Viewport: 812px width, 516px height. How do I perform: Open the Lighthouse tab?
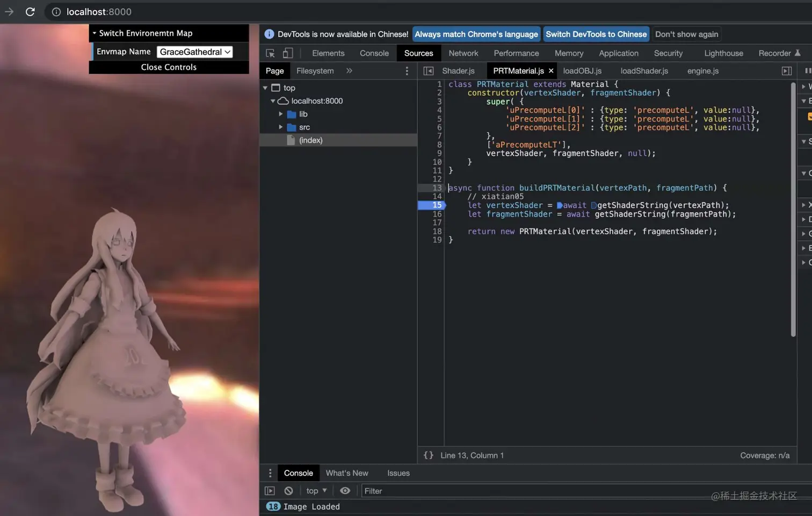click(723, 53)
